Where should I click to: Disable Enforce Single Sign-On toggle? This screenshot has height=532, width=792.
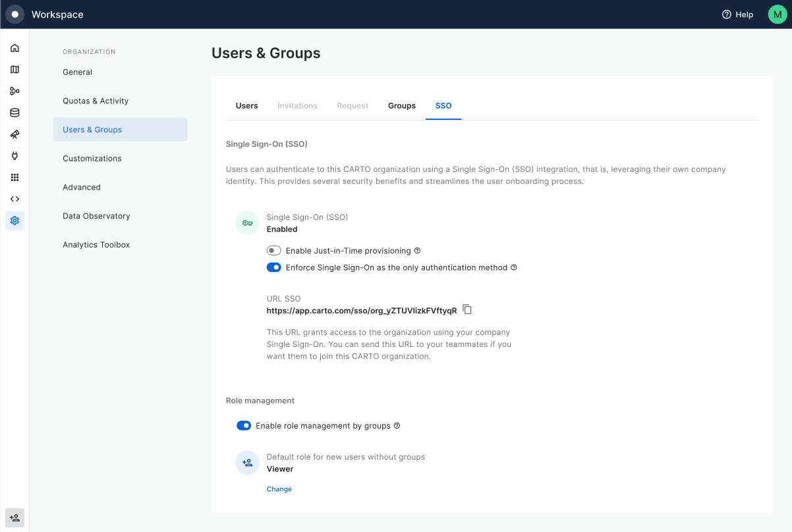pyautogui.click(x=273, y=267)
